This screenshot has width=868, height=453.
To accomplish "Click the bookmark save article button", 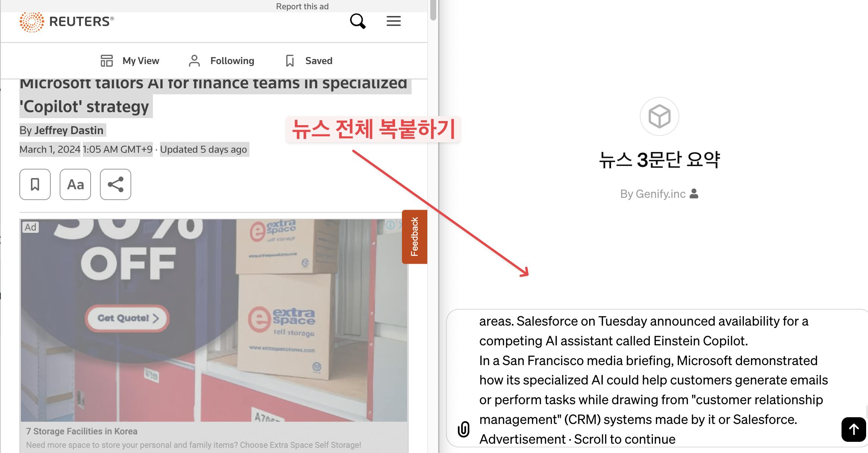I will click(35, 184).
